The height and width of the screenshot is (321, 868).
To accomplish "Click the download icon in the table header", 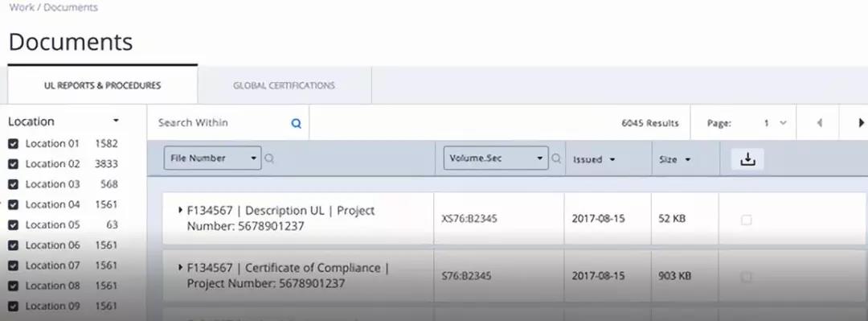I will (x=747, y=159).
